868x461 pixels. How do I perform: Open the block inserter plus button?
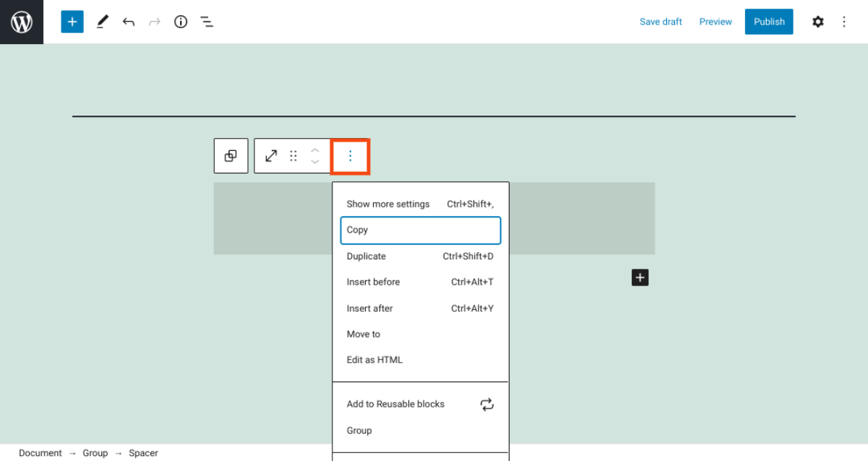point(72,22)
